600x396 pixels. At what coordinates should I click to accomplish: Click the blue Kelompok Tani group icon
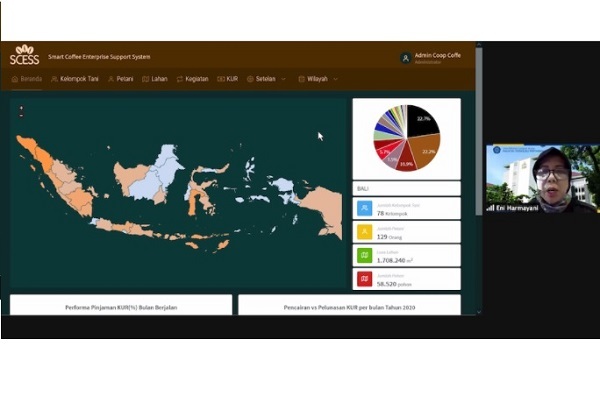point(364,208)
